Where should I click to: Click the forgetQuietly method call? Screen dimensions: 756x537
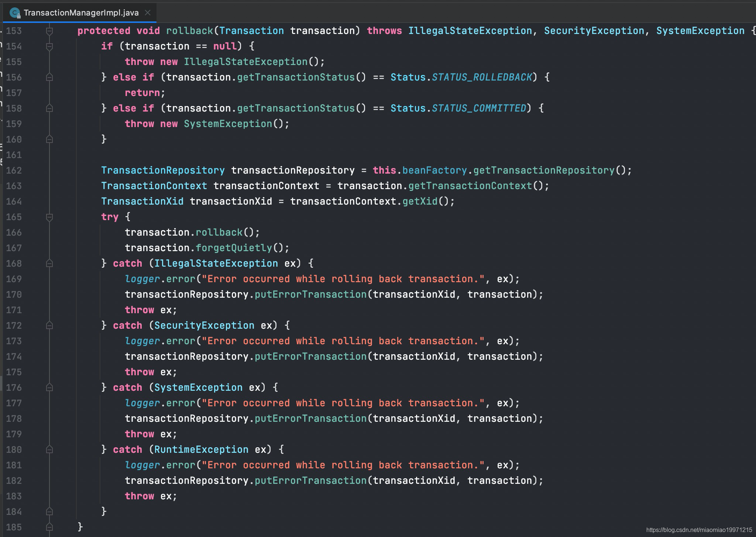coord(234,248)
